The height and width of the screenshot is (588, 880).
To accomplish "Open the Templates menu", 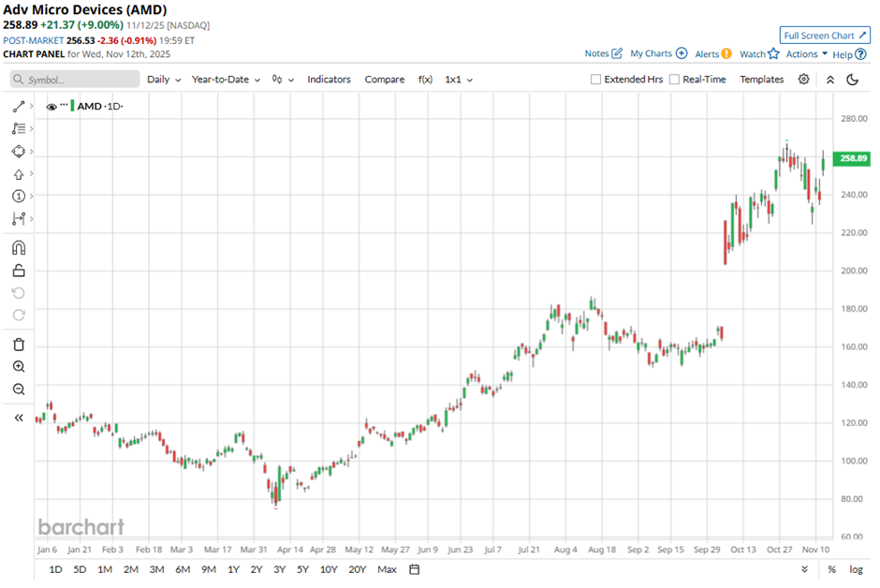I will 762,80.
